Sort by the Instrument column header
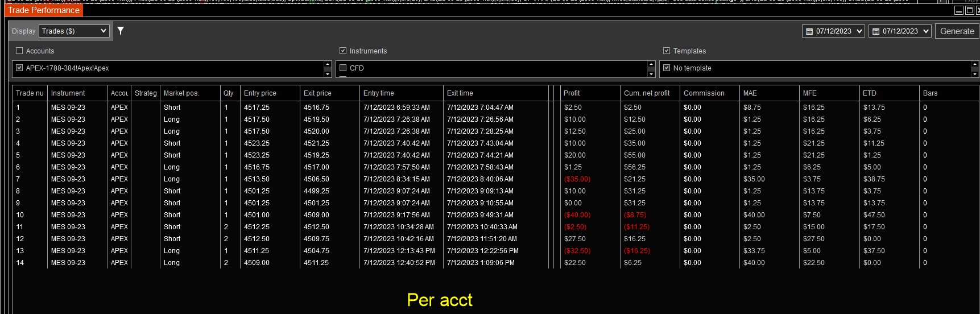The width and height of the screenshot is (980, 314). (77, 93)
